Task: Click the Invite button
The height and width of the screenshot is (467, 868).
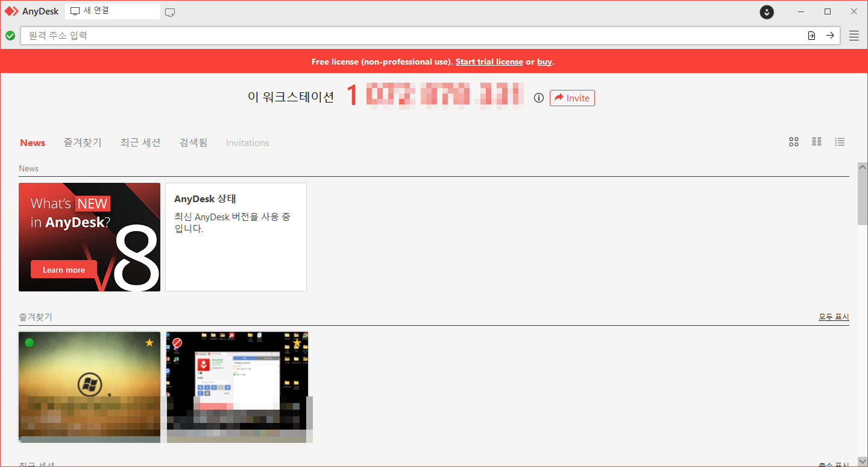Action: coord(572,98)
